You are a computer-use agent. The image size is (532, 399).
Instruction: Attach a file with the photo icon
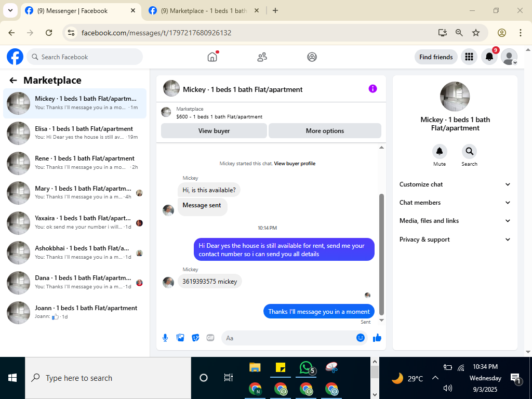[180, 338]
